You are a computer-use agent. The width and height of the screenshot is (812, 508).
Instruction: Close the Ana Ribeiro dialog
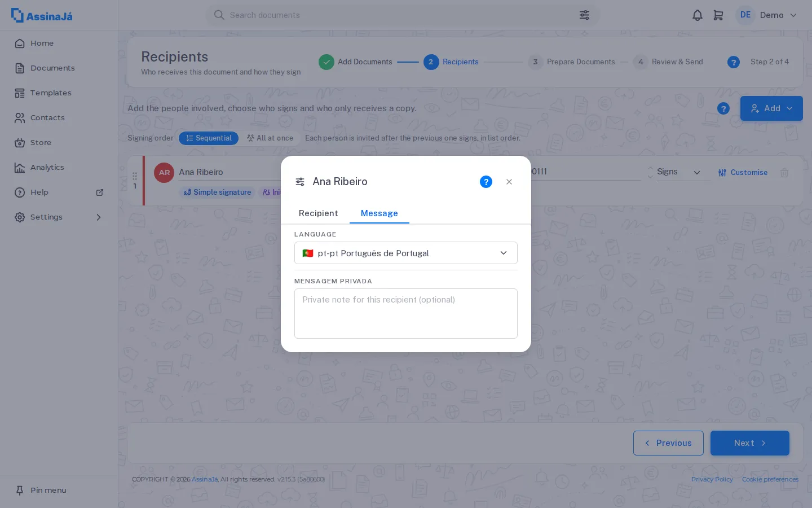point(509,182)
